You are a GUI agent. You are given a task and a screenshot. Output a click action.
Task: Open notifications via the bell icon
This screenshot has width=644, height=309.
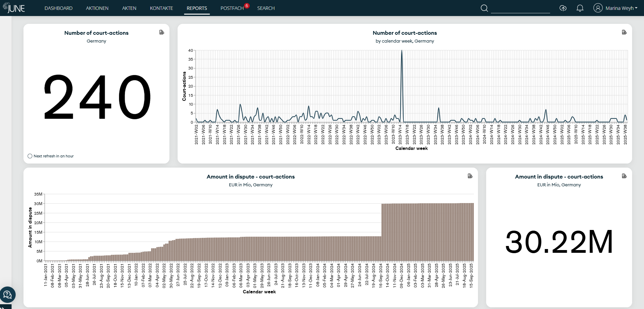point(580,8)
